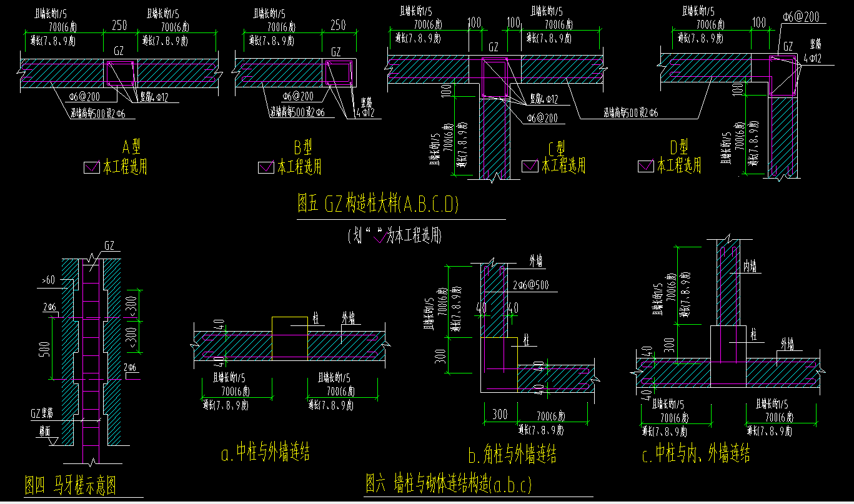
Task: Click the 250 dimension in A型 detail
Action: pyautogui.click(x=119, y=26)
